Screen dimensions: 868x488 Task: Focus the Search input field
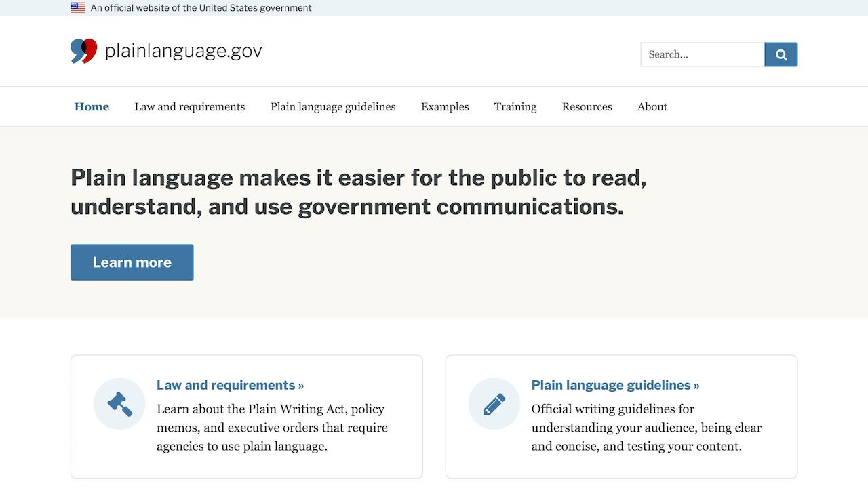pos(703,55)
